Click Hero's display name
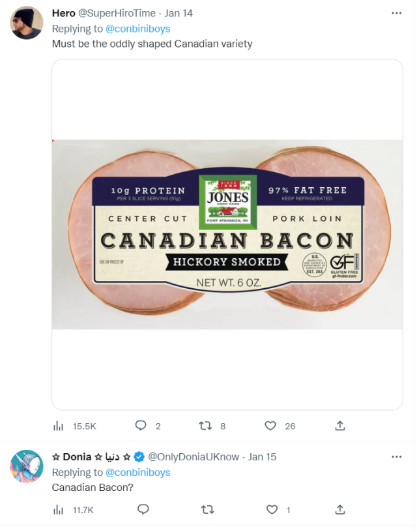The height and width of the screenshot is (532, 417). tap(63, 13)
